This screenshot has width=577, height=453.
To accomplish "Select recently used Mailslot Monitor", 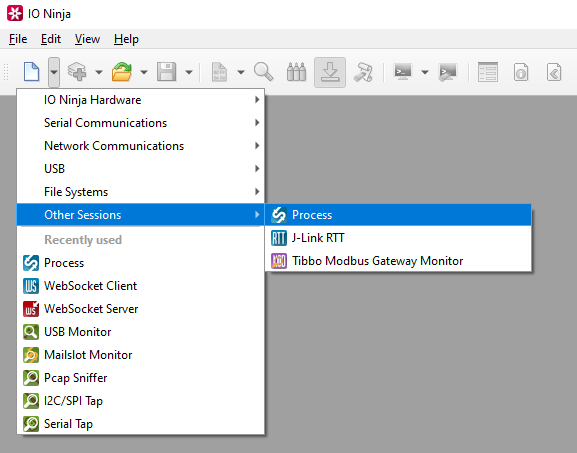I will (x=141, y=355).
